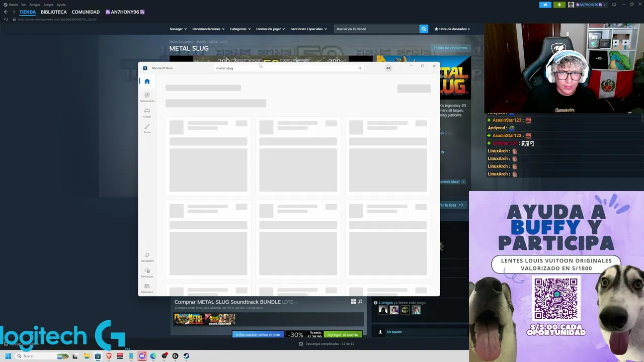Open Microsoft Store from the taskbar
The width and height of the screenshot is (644, 362).
pyautogui.click(x=98, y=356)
